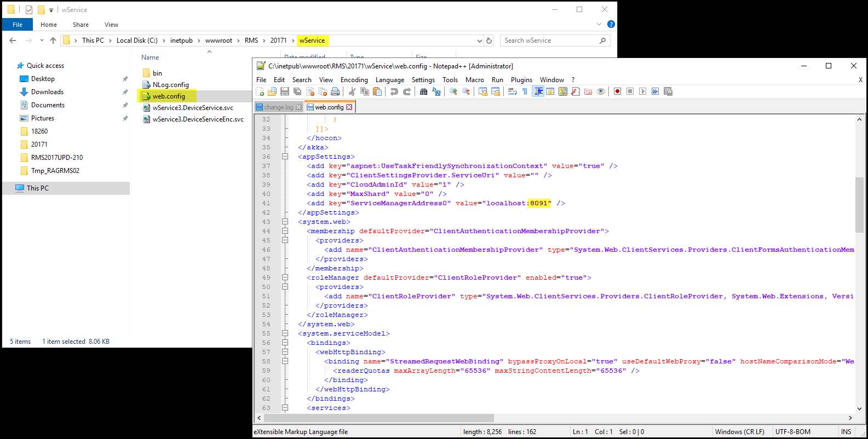Open Find with the binoculars icon
The width and height of the screenshot is (868, 439).
point(423,91)
